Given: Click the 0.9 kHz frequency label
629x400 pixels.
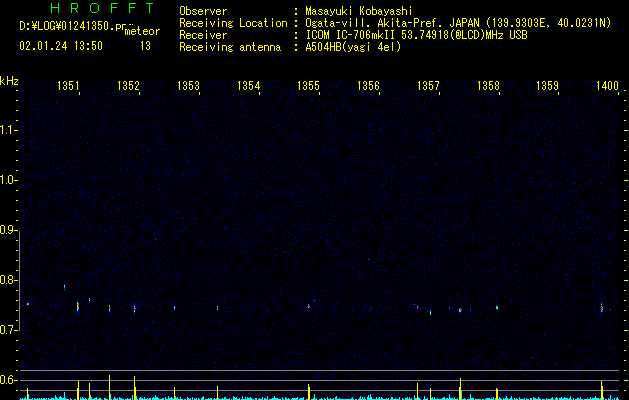Looking at the screenshot, I should 8,230.
